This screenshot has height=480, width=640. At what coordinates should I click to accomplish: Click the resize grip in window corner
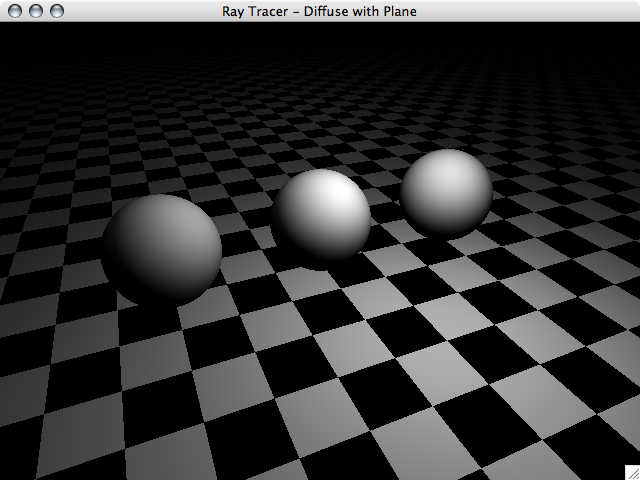point(632,472)
